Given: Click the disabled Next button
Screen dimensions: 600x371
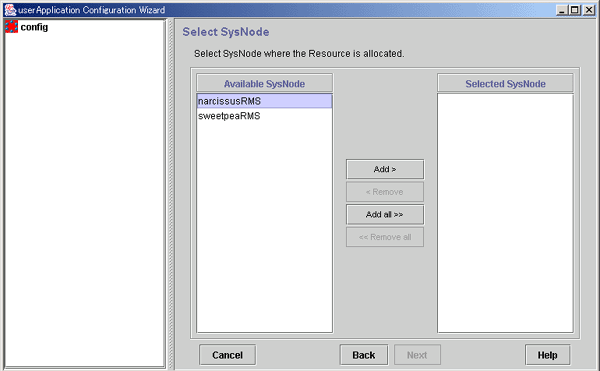Looking at the screenshot, I should click(417, 355).
